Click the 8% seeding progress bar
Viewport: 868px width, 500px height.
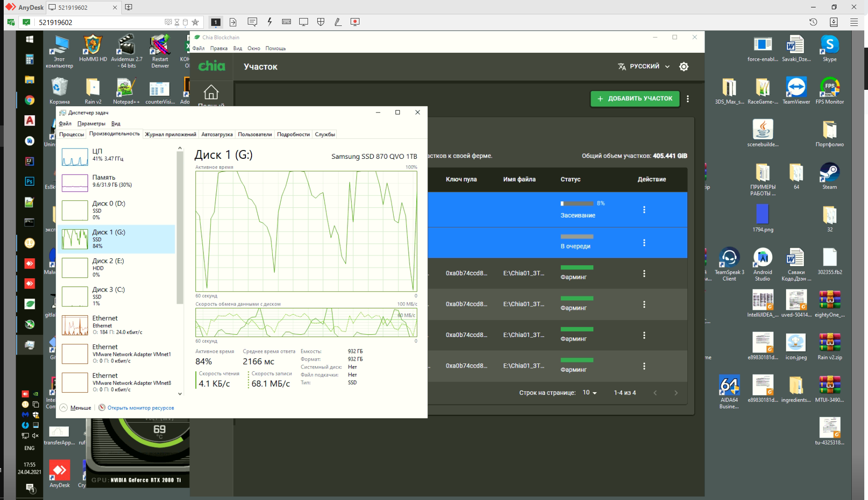[577, 203]
